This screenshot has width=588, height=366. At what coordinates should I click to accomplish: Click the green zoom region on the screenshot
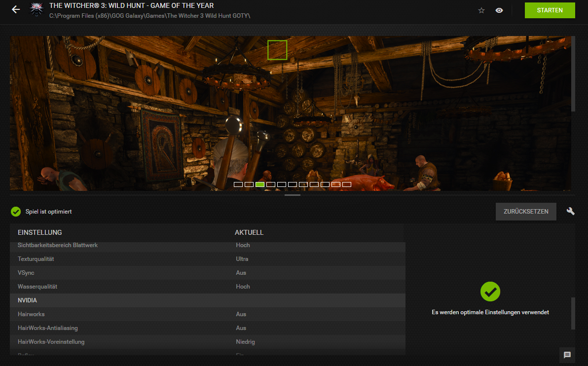pyautogui.click(x=277, y=49)
